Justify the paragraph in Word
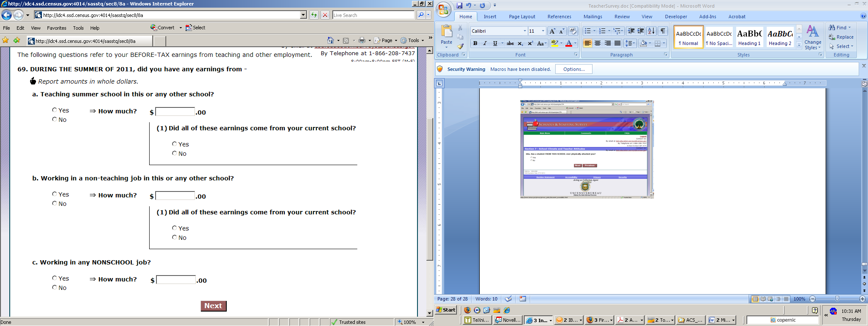 tap(618, 43)
